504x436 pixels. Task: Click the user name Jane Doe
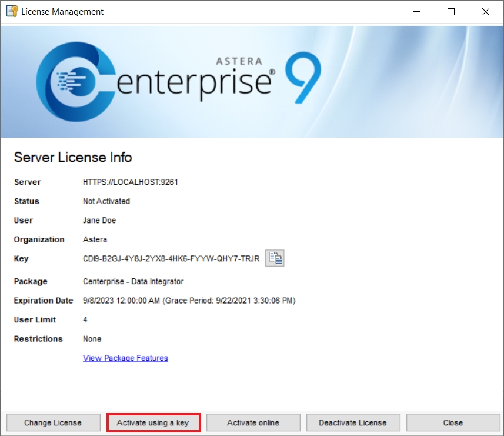tap(99, 220)
